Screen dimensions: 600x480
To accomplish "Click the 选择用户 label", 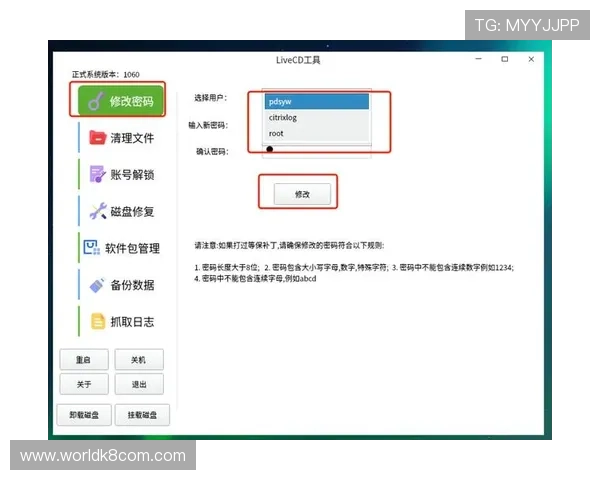I will click(x=210, y=98).
